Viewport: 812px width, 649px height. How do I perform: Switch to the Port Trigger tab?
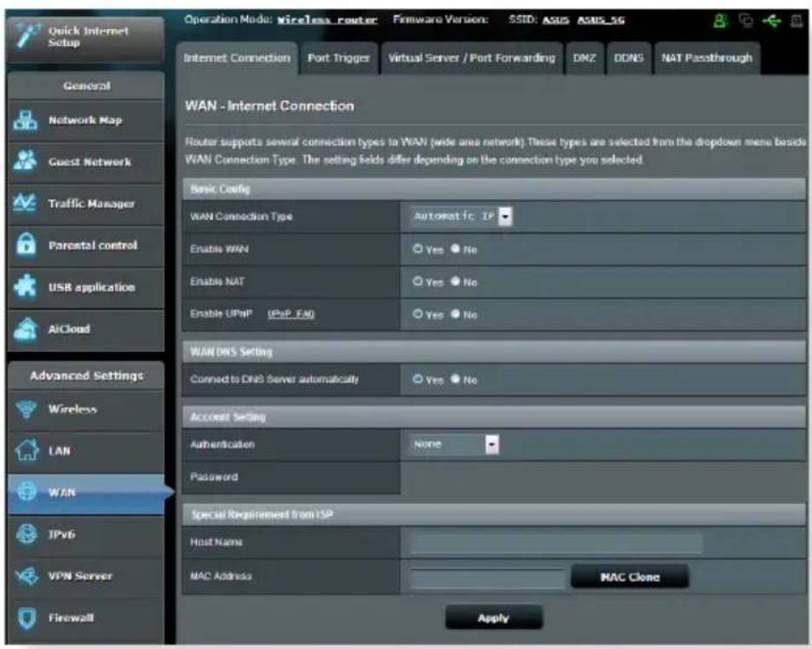[x=338, y=58]
